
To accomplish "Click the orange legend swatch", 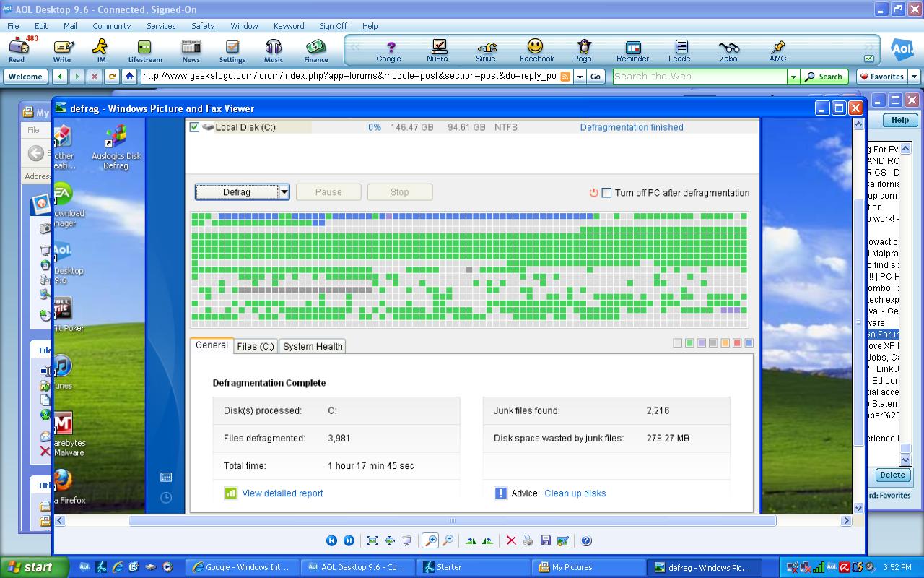I will 725,343.
